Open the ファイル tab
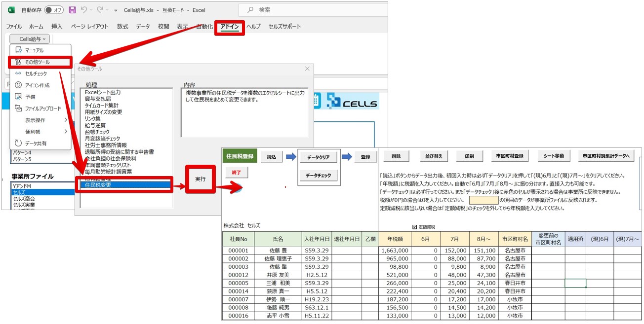The image size is (644, 324). click(14, 27)
